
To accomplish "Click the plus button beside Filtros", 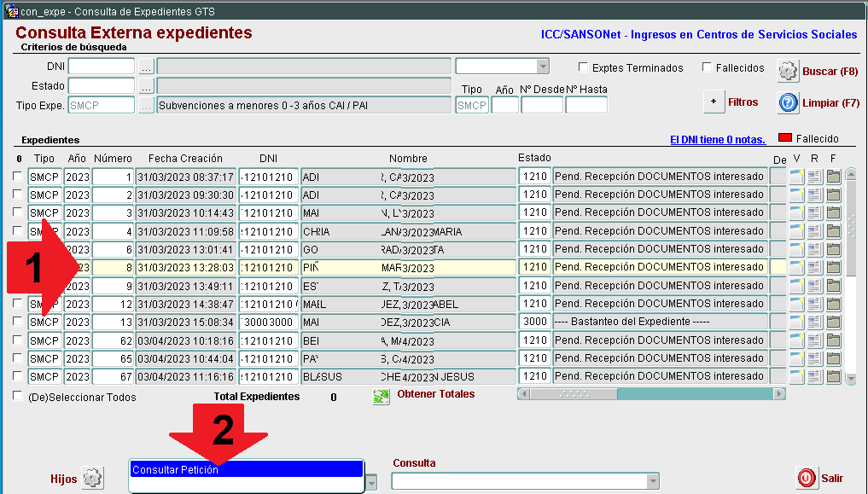I will (714, 102).
